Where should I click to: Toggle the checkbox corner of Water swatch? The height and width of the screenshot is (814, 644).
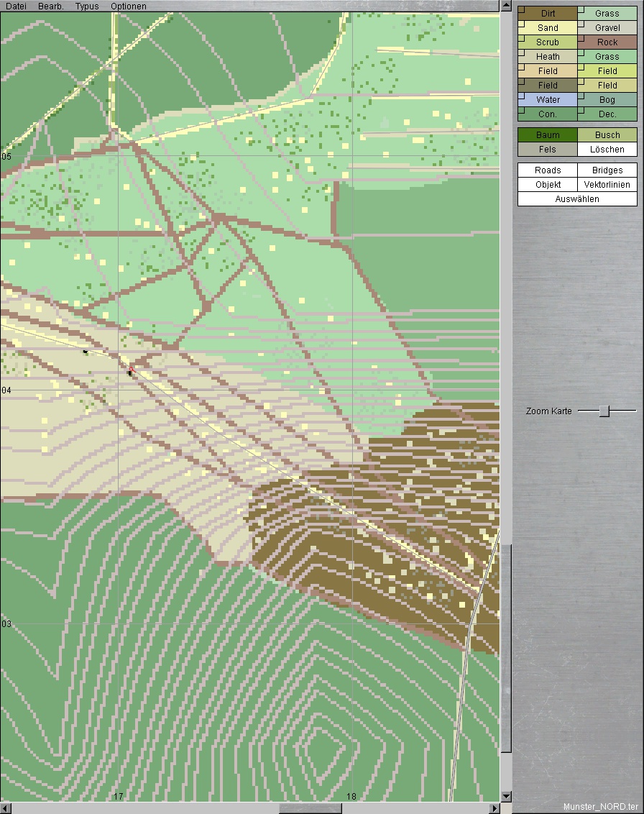coord(521,96)
